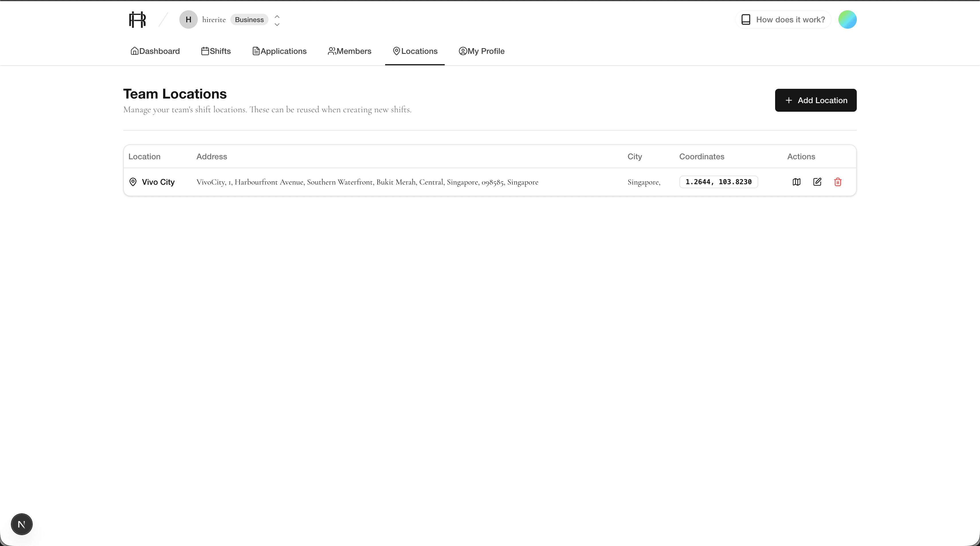Open the Members tab
980x546 pixels.
[350, 51]
